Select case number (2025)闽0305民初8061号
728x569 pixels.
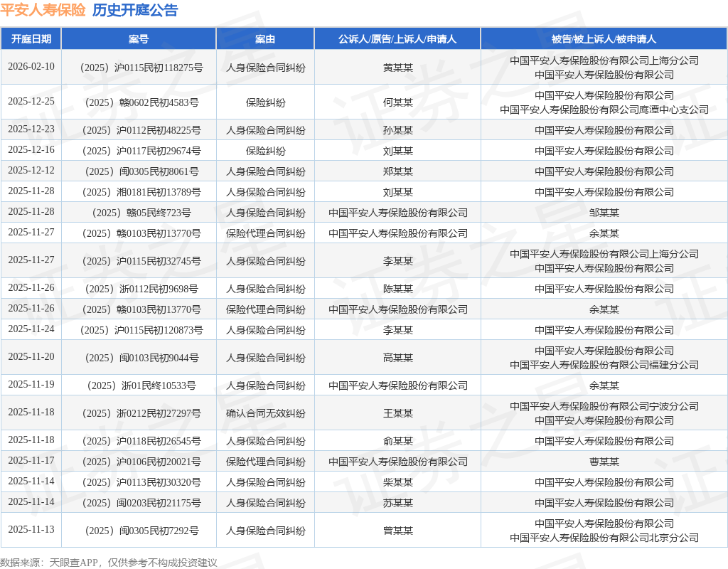141,172
